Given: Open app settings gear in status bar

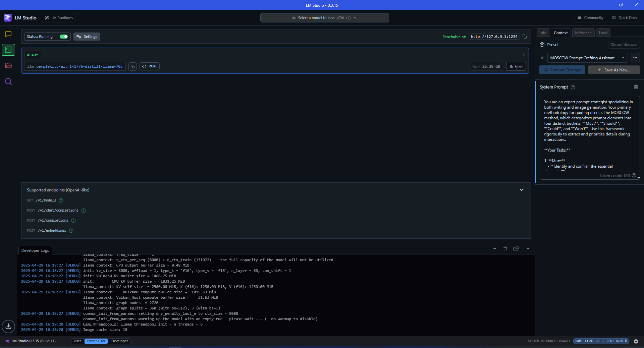Looking at the screenshot, I should click(x=636, y=341).
